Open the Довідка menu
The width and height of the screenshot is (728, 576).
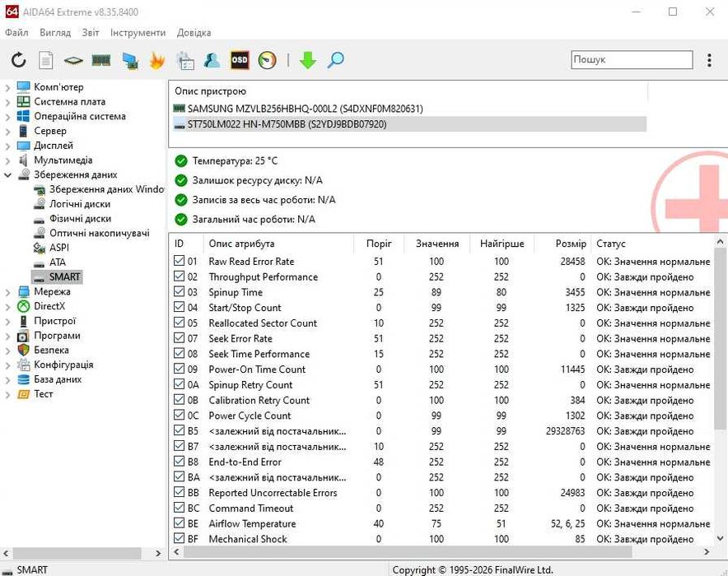[x=194, y=32]
